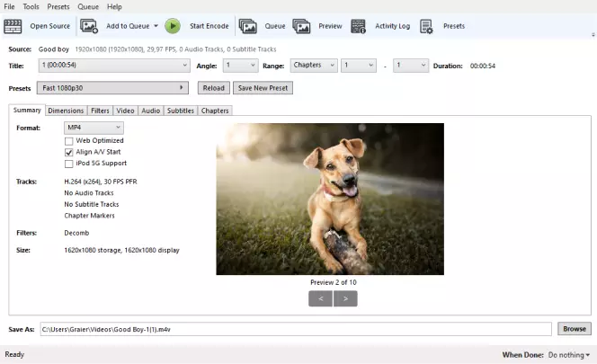
Task: Switch to the Audio tab
Action: pyautogui.click(x=151, y=111)
